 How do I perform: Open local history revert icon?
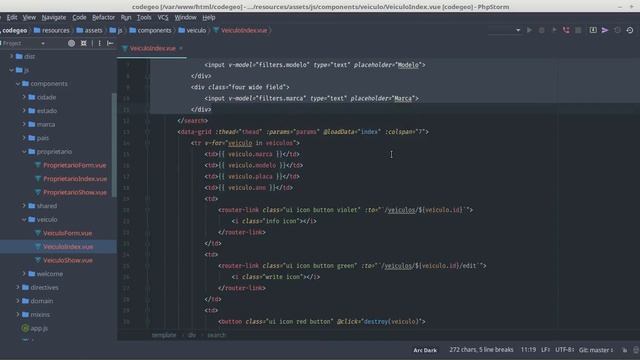630,30
